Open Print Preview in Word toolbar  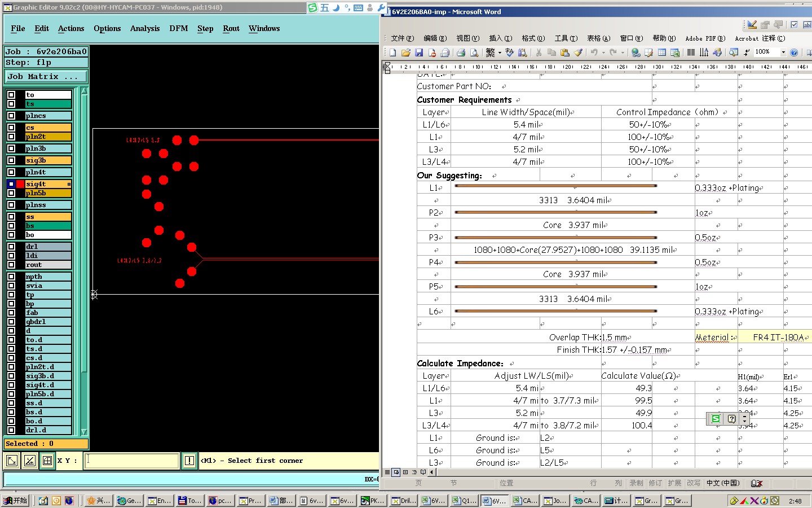click(x=474, y=52)
